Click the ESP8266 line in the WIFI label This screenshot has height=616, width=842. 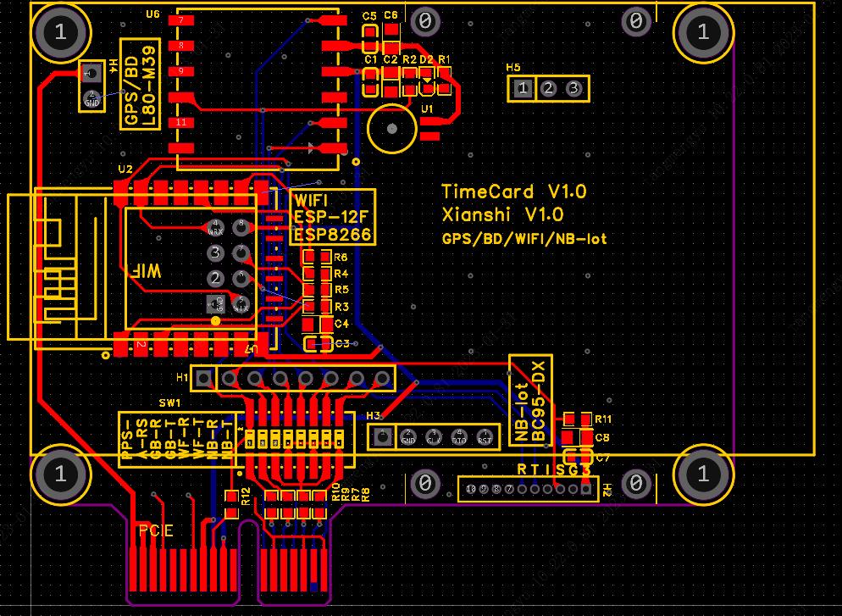332,235
